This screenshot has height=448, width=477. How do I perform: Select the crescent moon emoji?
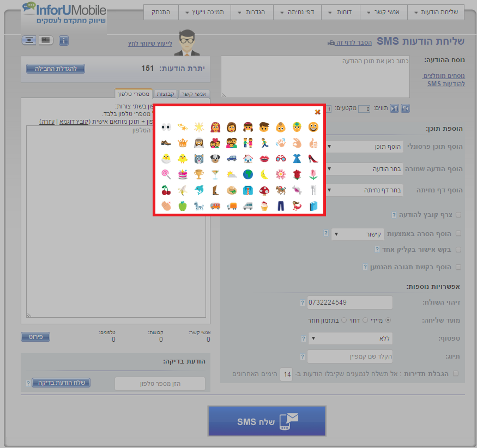click(x=264, y=174)
